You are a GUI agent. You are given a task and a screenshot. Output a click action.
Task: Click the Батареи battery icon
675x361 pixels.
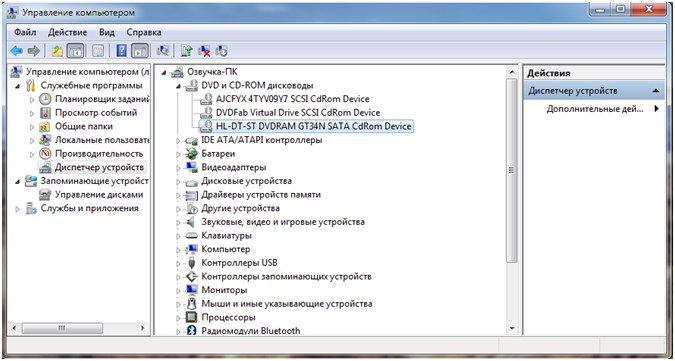(191, 154)
